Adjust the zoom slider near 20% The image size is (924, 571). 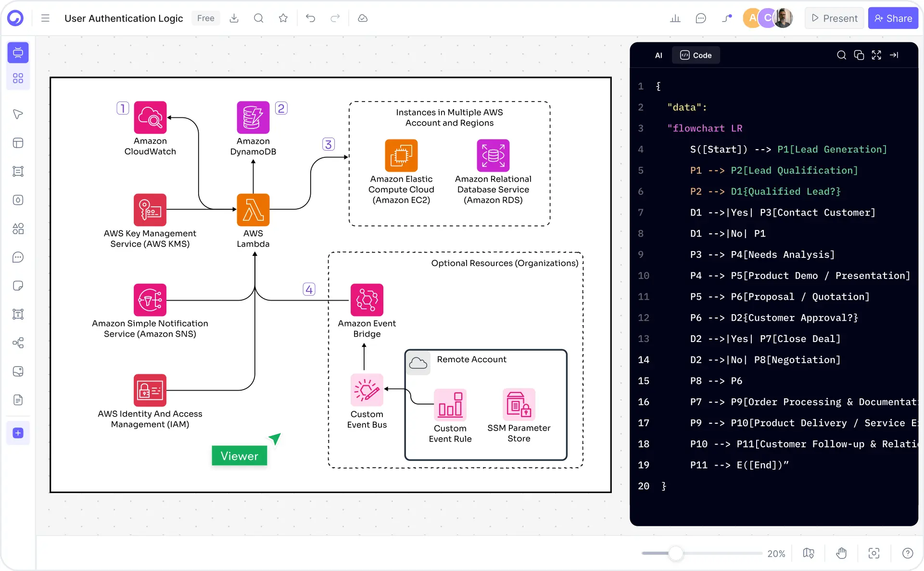tap(677, 554)
